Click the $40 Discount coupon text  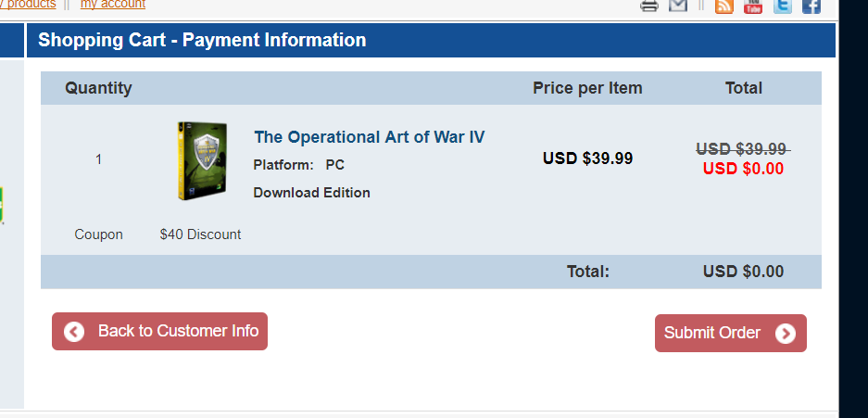pos(200,234)
